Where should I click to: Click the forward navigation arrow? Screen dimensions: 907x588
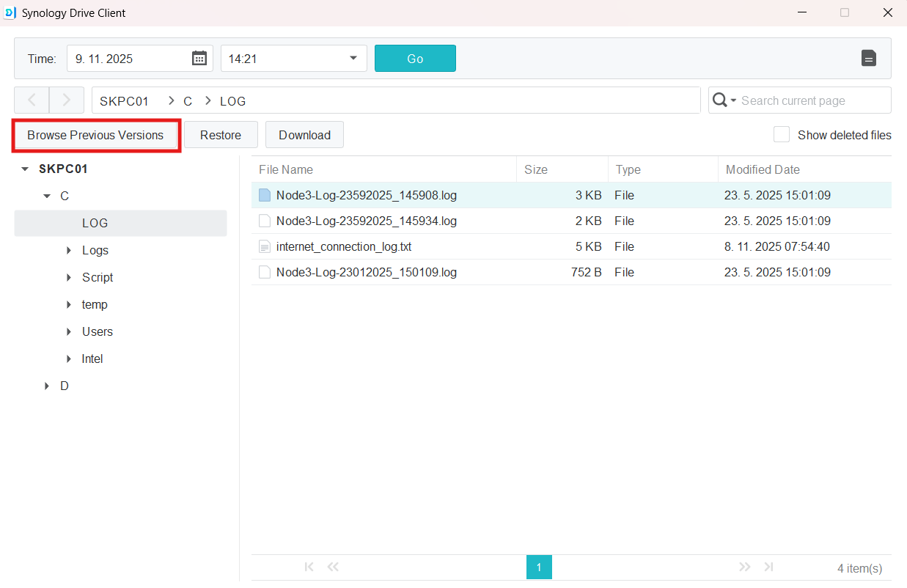[x=66, y=100]
